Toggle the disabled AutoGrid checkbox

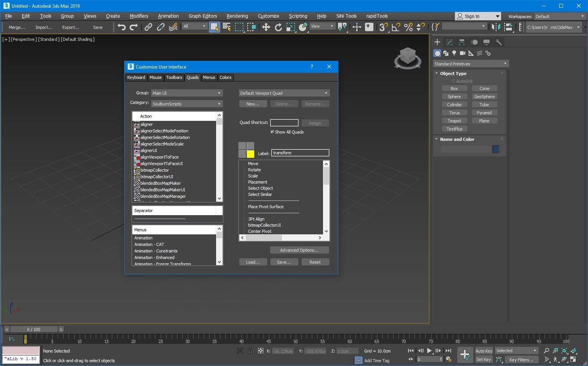[453, 81]
